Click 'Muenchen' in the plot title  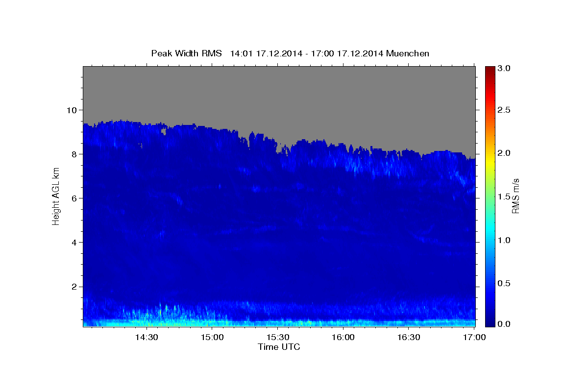pos(408,53)
